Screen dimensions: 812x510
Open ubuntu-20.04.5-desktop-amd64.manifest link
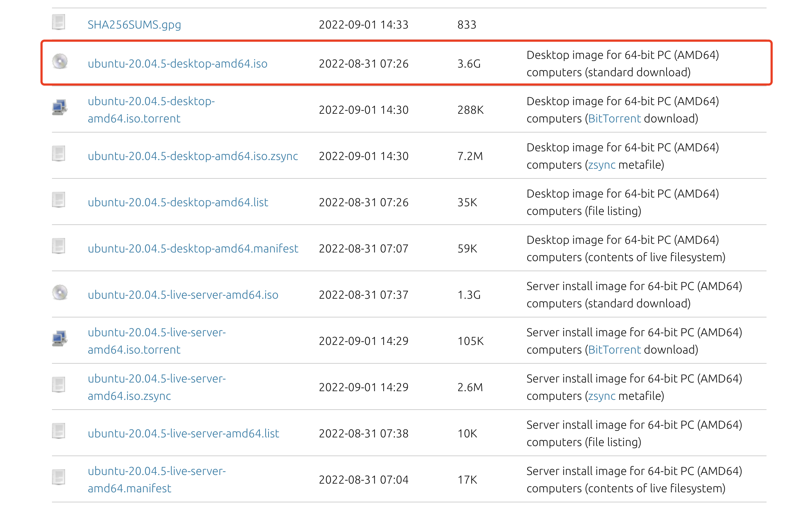tap(193, 248)
